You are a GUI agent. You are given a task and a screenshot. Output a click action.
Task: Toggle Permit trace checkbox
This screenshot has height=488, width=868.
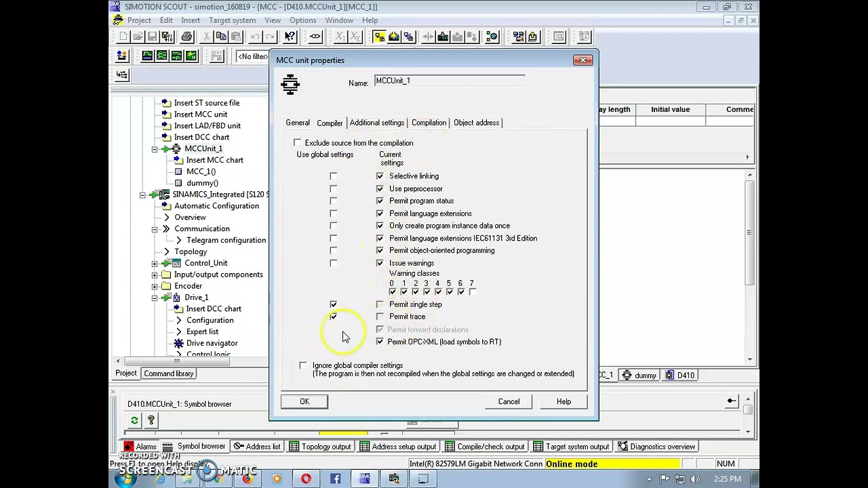point(380,317)
